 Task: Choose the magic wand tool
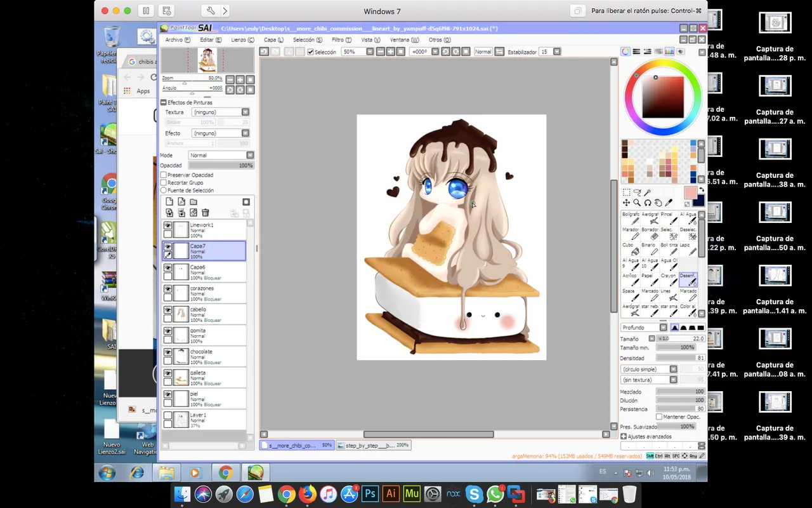tap(648, 192)
